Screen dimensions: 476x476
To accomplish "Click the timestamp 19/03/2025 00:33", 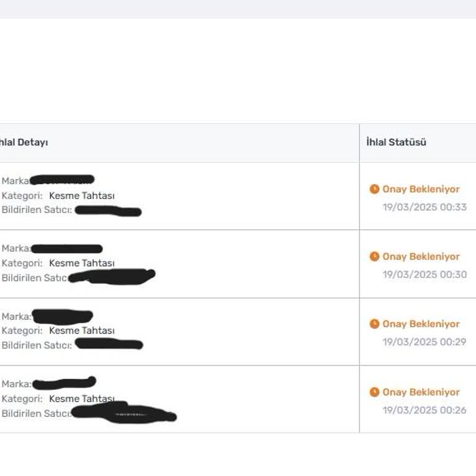I will 424,207.
